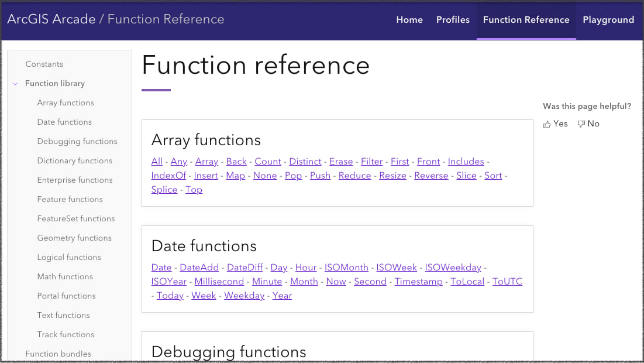
Task: Open the None function link
Action: click(265, 176)
